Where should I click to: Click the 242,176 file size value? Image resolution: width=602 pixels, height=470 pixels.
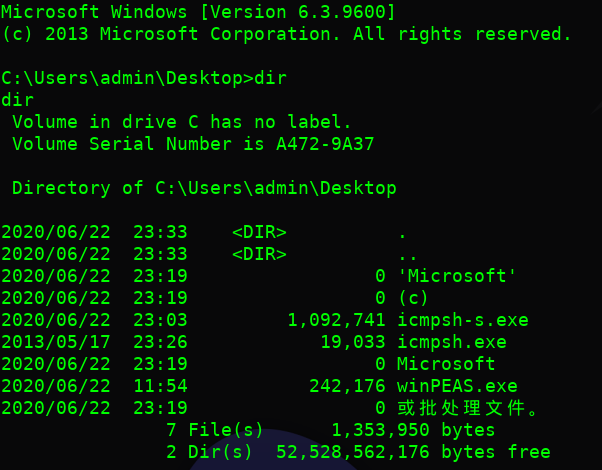pyautogui.click(x=347, y=386)
